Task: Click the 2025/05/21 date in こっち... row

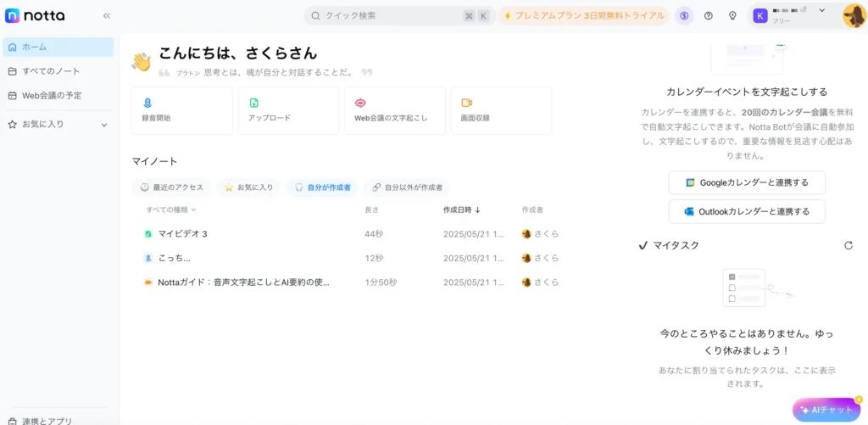Action: [473, 258]
